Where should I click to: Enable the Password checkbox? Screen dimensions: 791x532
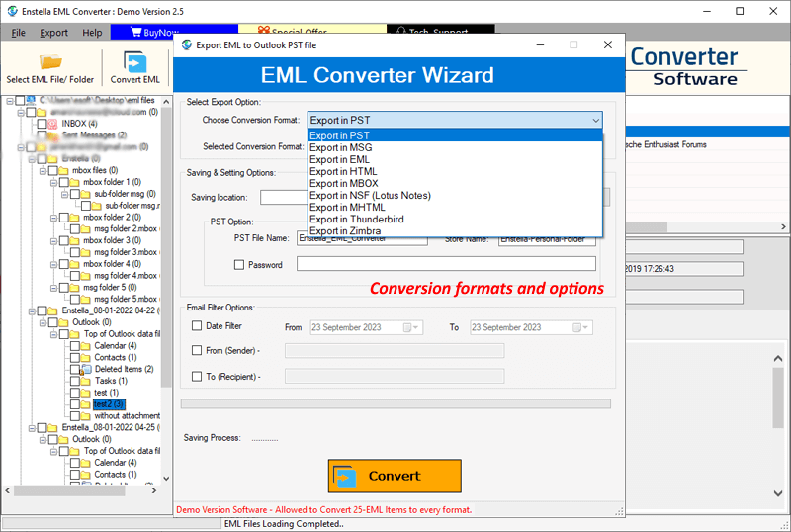[239, 265]
